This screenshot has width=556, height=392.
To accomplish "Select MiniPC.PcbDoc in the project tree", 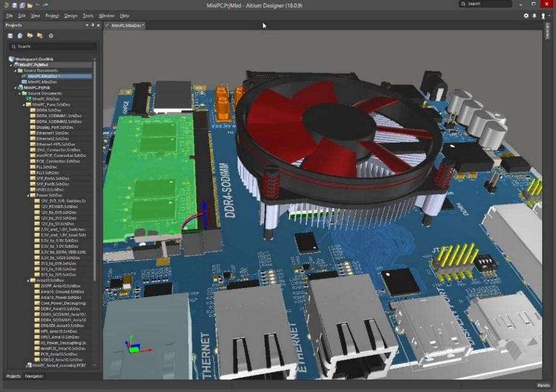I will (46, 99).
